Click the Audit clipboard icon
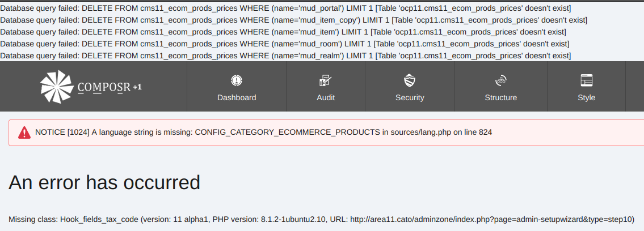Viewport: 644px width, 231px height. point(326,80)
